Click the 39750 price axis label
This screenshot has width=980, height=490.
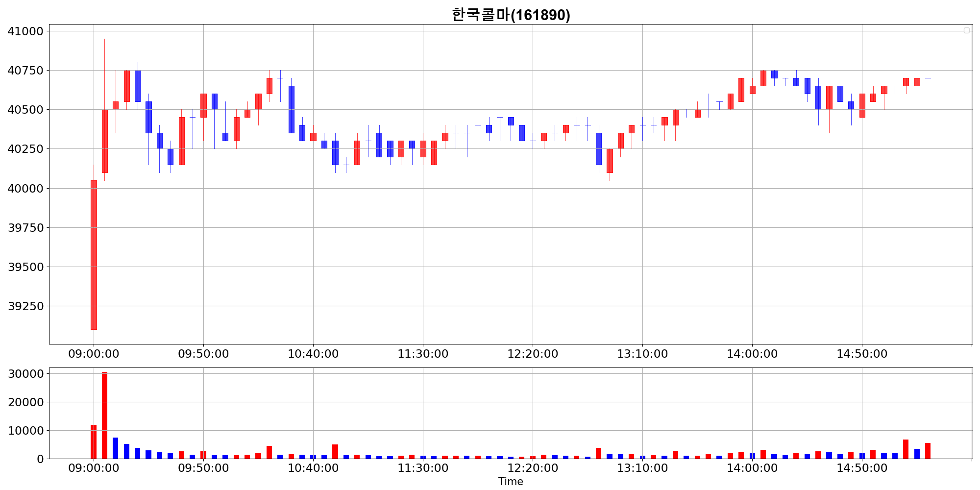(x=25, y=227)
